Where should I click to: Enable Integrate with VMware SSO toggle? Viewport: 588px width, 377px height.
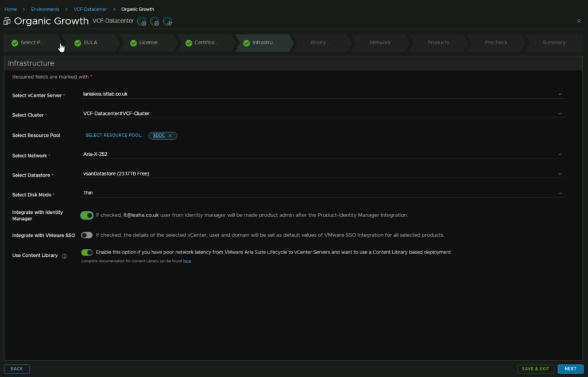point(87,235)
